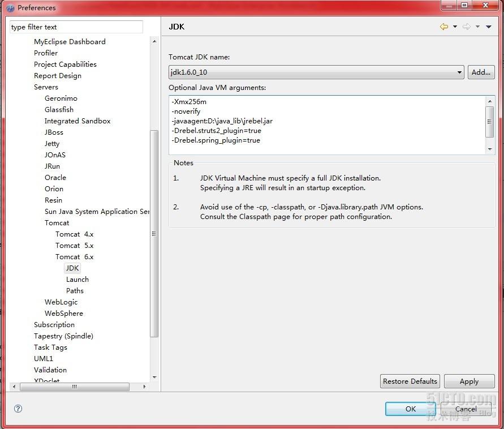Select Glassfish server entry
504x429 pixels.
[x=59, y=110]
